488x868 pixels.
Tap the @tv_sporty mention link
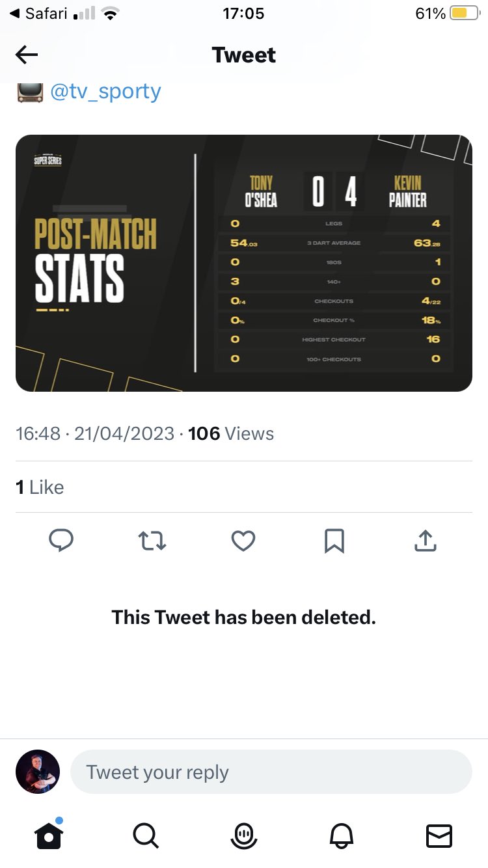105,91
